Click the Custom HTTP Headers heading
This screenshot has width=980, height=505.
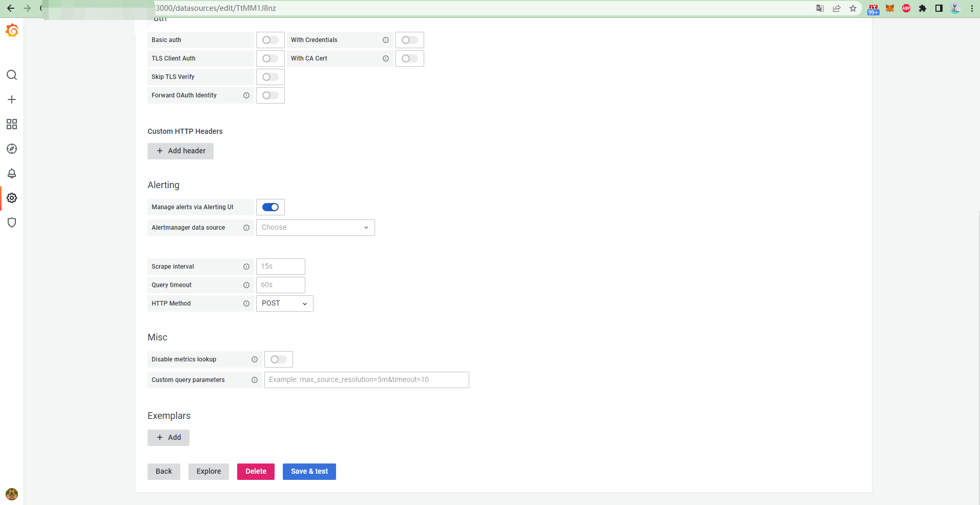[185, 132]
